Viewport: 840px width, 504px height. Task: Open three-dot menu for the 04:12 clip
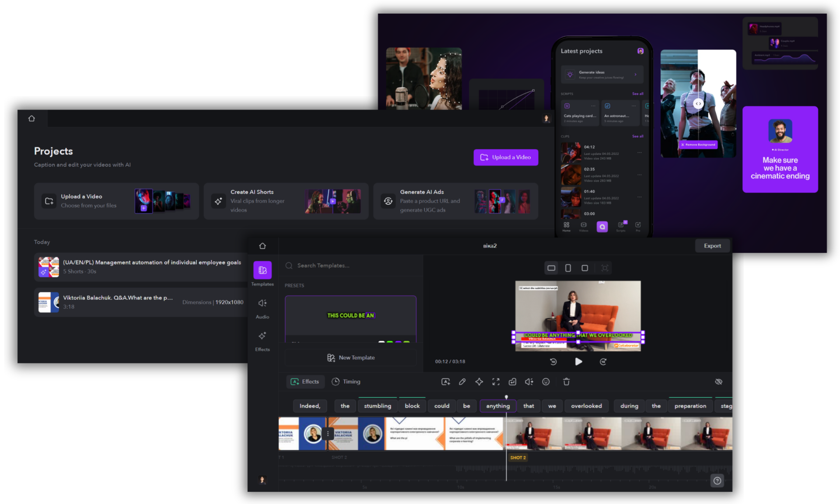pos(639,152)
